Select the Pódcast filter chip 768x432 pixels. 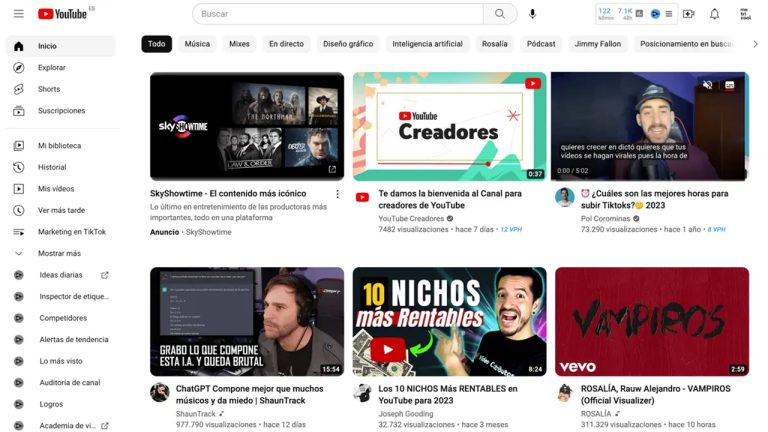click(541, 44)
